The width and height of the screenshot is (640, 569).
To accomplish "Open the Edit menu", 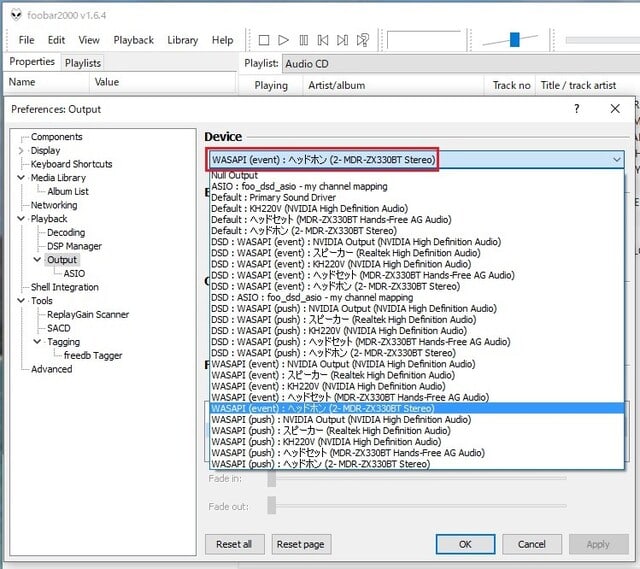I will click(x=56, y=40).
